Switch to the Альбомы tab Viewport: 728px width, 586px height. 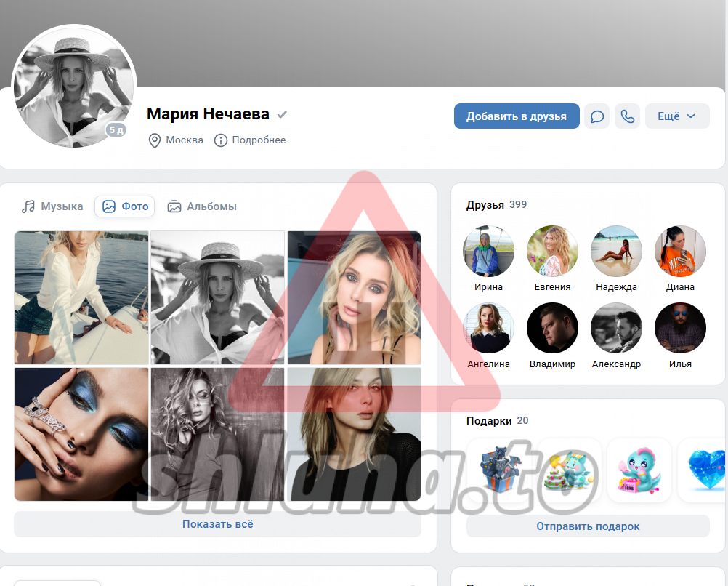click(x=202, y=206)
